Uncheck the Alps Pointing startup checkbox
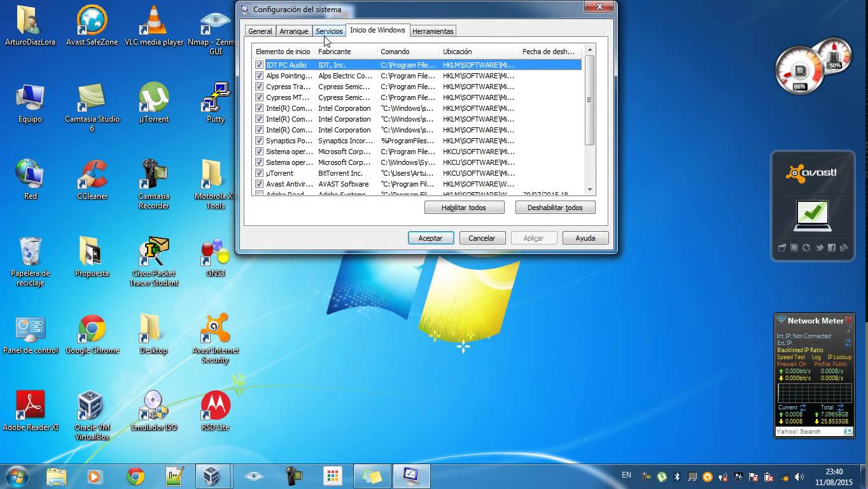868x489 pixels. tap(259, 76)
